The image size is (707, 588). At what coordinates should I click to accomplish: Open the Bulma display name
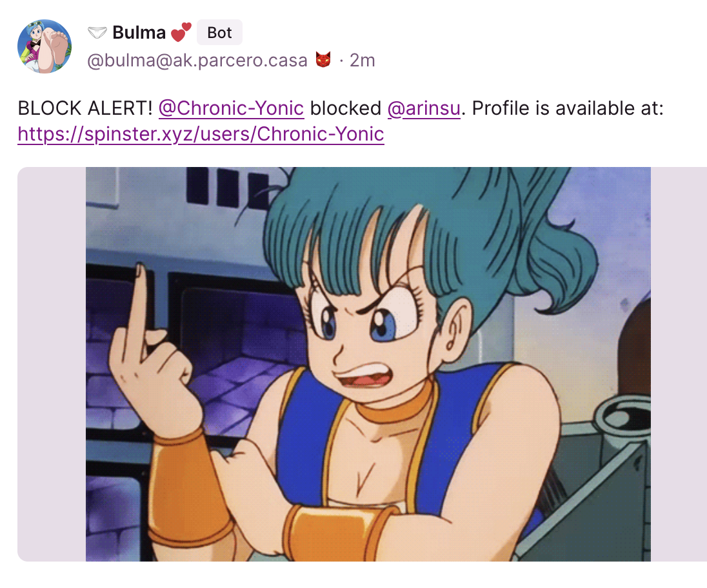[139, 32]
